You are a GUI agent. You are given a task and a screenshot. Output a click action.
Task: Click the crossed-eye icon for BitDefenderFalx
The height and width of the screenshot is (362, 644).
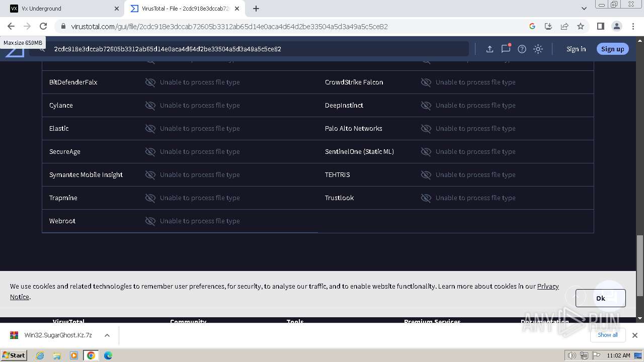[x=150, y=82]
